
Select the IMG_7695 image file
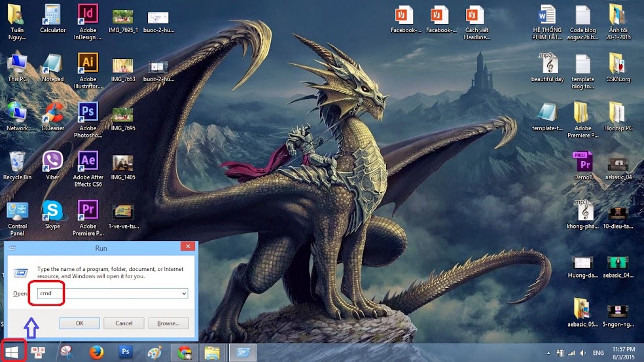click(x=123, y=118)
